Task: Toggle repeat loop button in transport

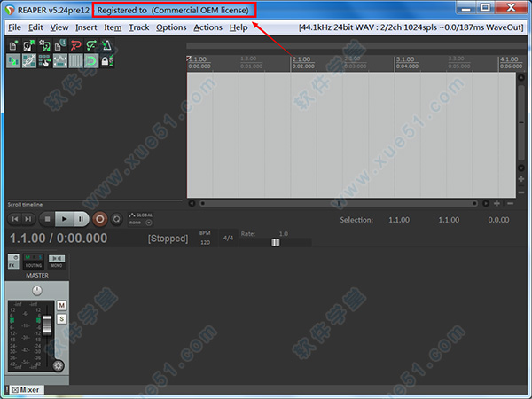Action: point(116,218)
